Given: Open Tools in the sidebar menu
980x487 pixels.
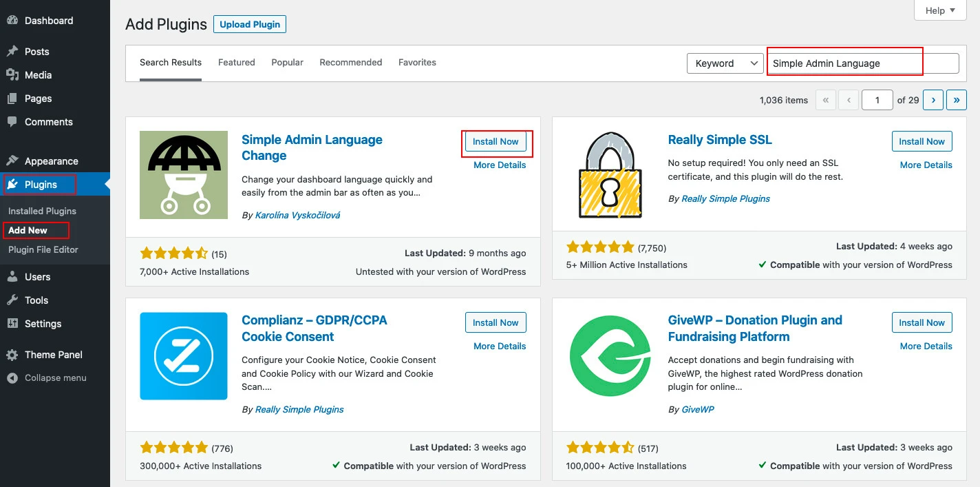Looking at the screenshot, I should [36, 300].
